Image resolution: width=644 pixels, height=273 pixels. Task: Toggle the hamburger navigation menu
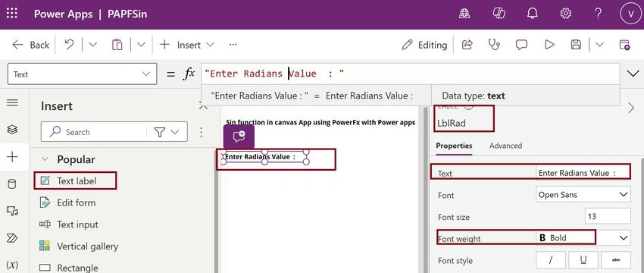(12, 103)
